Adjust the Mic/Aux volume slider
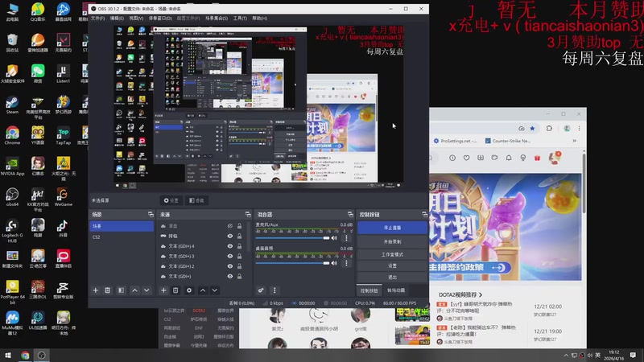644x362 pixels. click(x=292, y=238)
